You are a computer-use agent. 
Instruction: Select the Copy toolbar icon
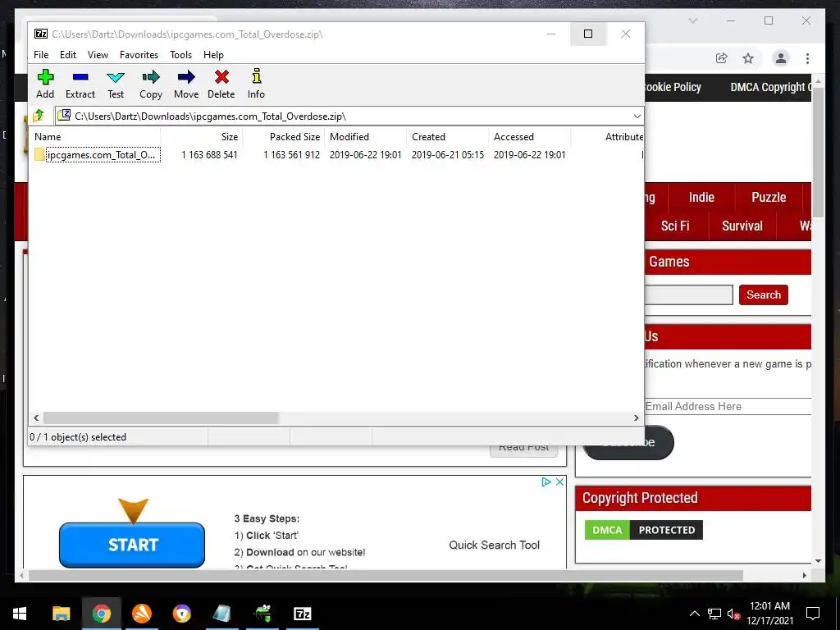[151, 77]
